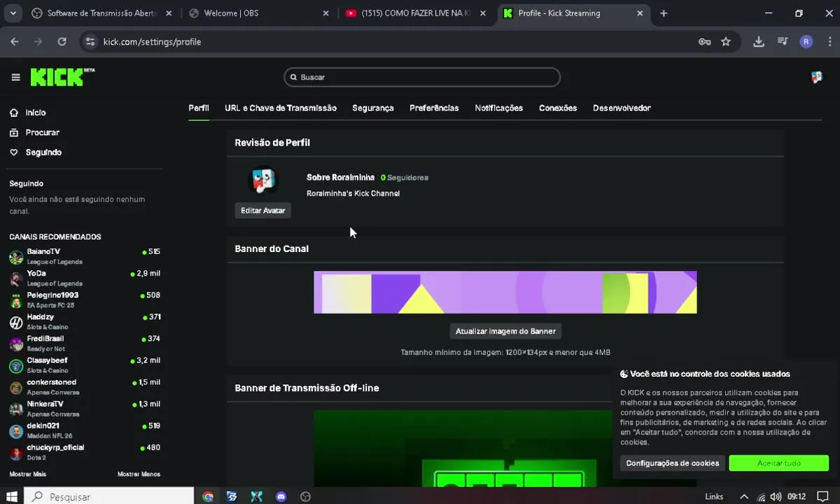The image size is (840, 504).
Task: Open the Chrome profile R icon
Action: (x=806, y=42)
